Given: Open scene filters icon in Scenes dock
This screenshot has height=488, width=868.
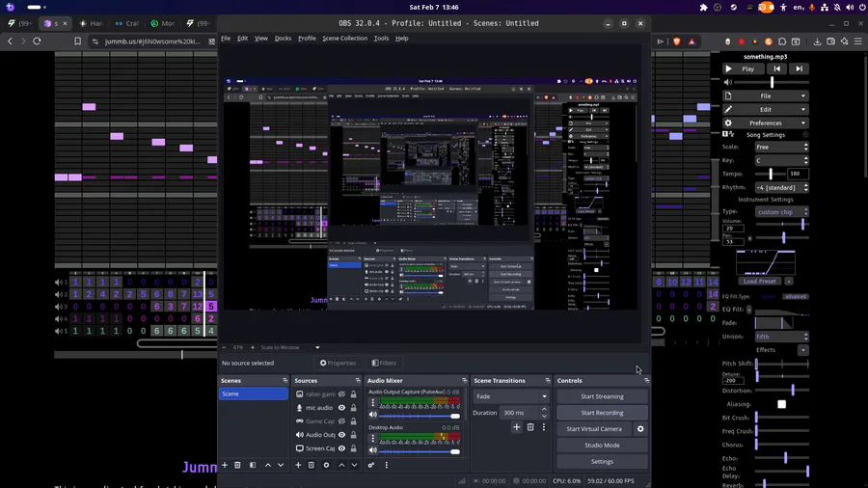Looking at the screenshot, I should pos(253,465).
